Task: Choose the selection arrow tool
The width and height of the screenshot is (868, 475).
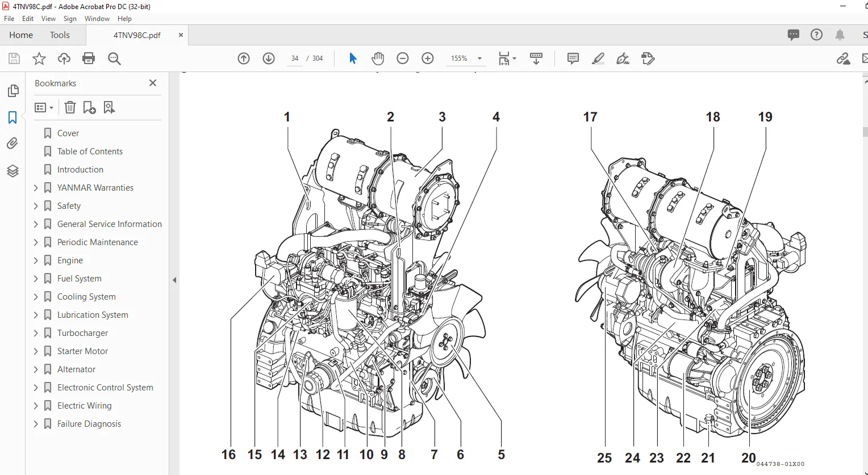Action: pos(353,58)
